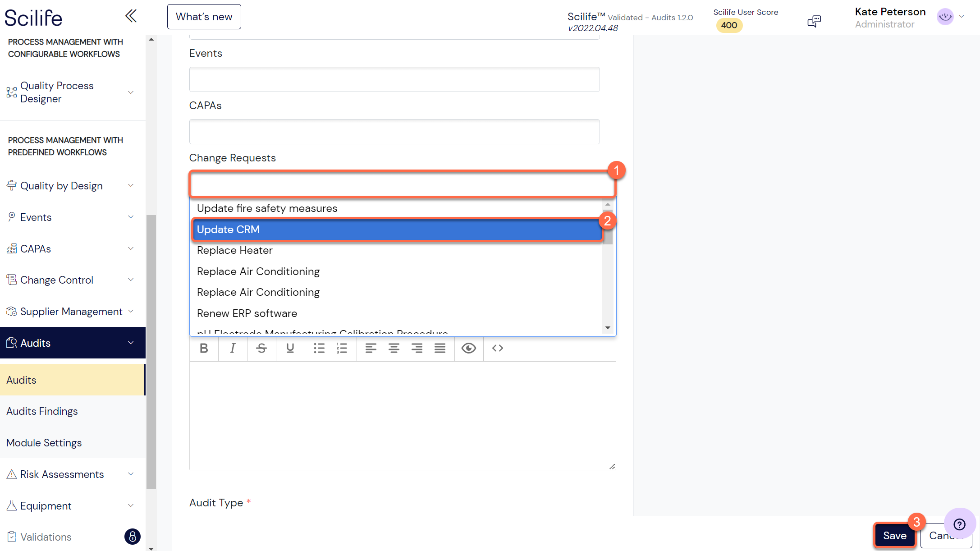Switch to source code view icon
Screen dimensions: 980x551
point(498,348)
